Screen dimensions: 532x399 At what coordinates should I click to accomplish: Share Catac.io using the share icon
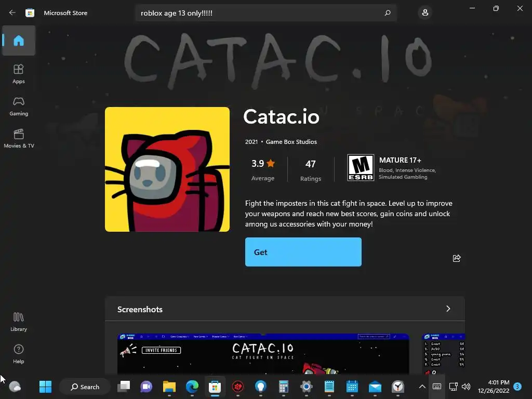pos(457,258)
